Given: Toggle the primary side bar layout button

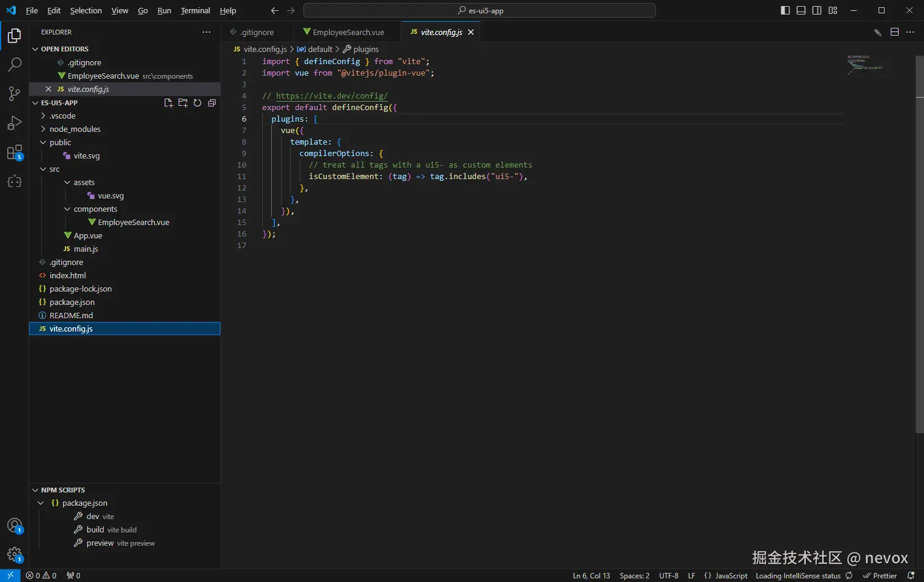Looking at the screenshot, I should tap(785, 10).
